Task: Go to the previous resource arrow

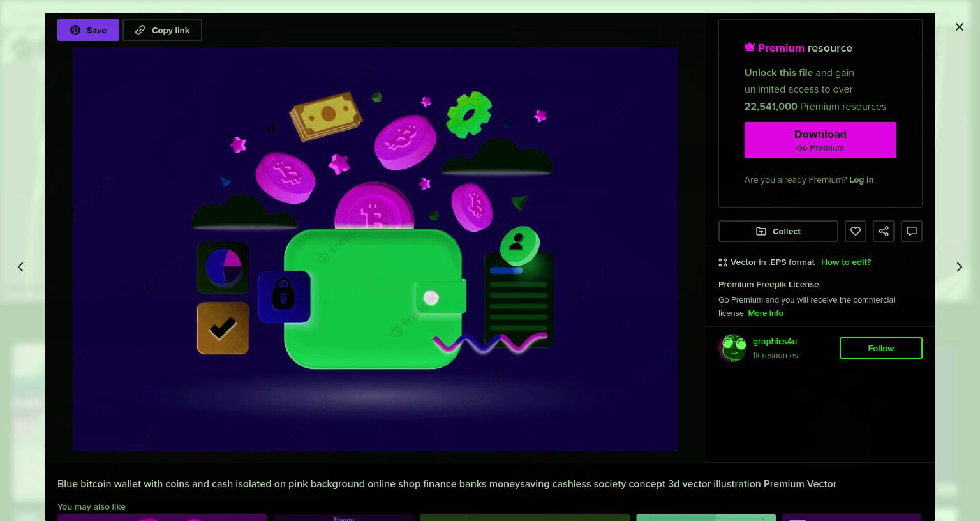Action: click(20, 267)
